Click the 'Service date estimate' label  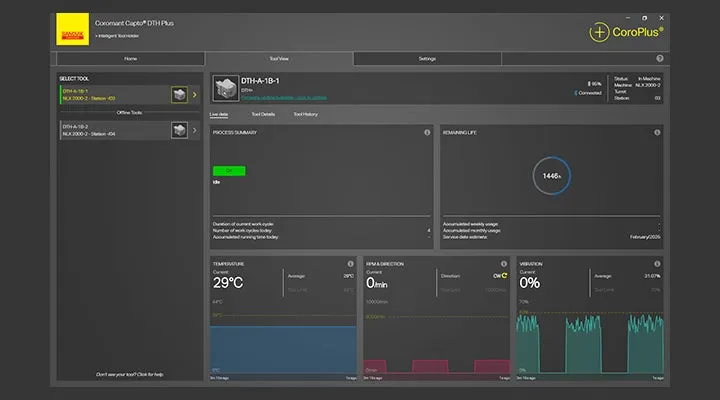(465, 237)
